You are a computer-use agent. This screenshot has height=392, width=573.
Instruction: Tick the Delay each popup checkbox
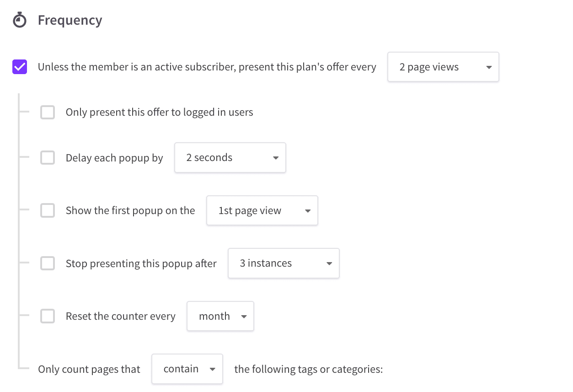(48, 158)
